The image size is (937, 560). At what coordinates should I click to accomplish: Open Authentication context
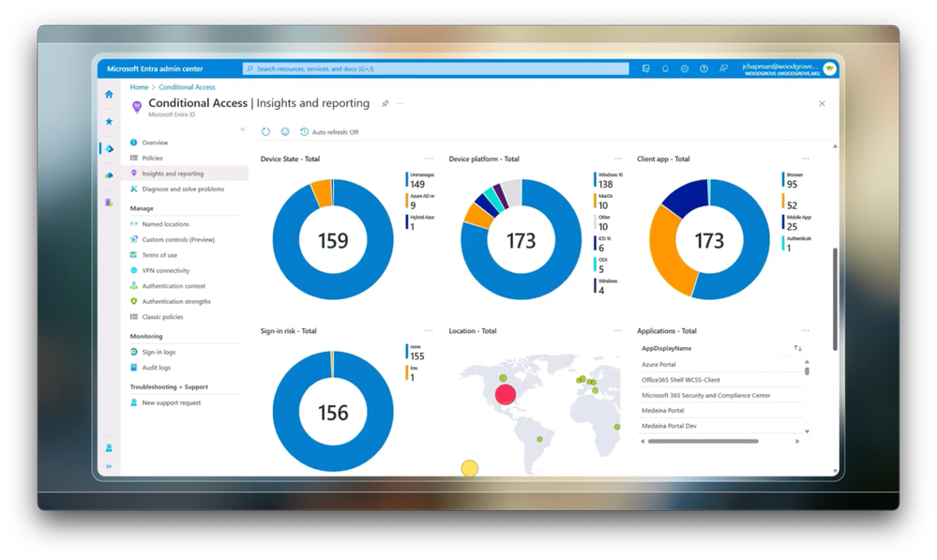click(174, 286)
